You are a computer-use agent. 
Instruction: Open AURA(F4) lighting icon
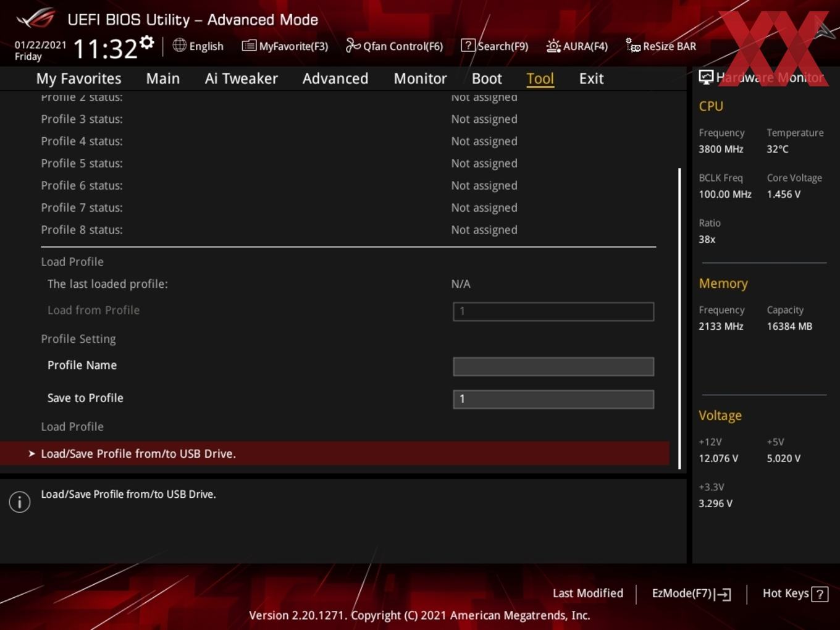coord(553,46)
